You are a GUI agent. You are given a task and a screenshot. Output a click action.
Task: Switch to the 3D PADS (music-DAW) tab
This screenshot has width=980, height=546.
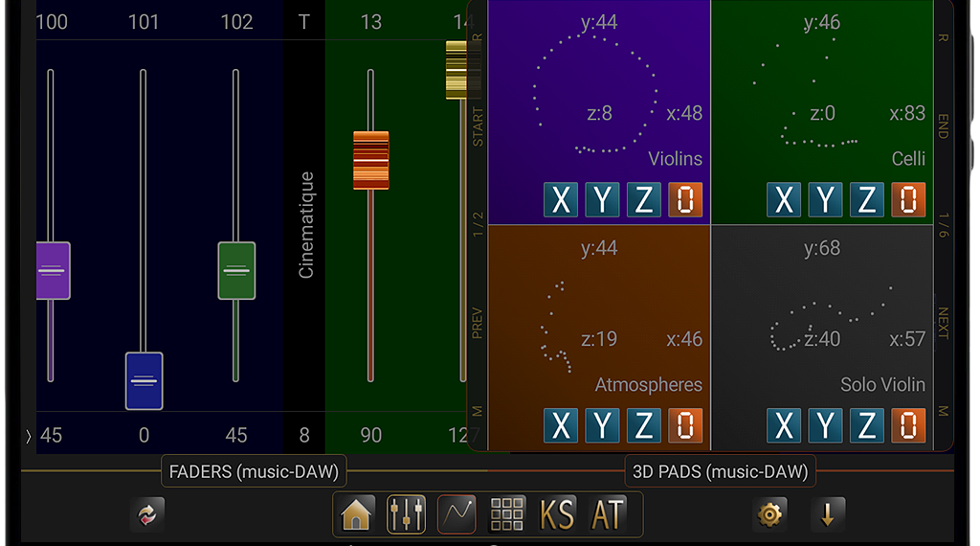[720, 471]
